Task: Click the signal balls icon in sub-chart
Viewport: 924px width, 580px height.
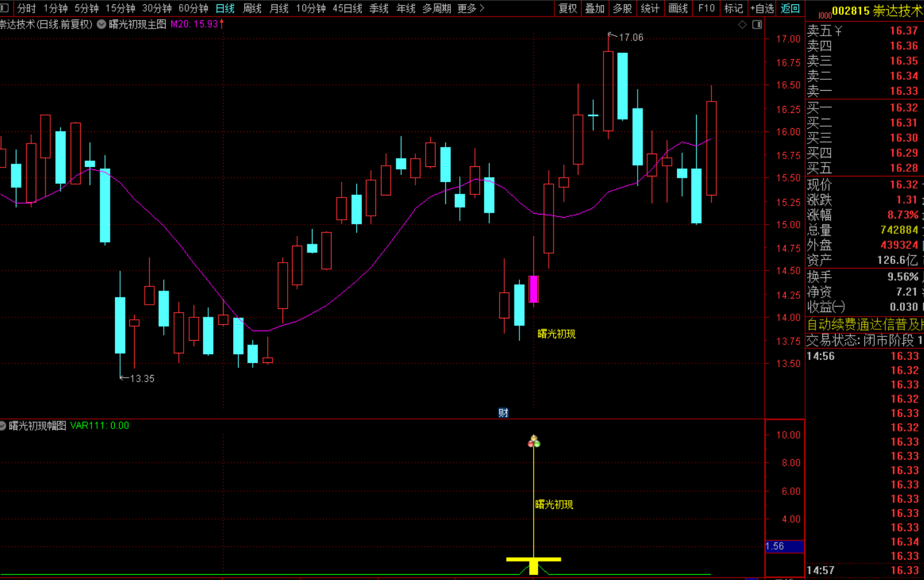Action: (534, 441)
